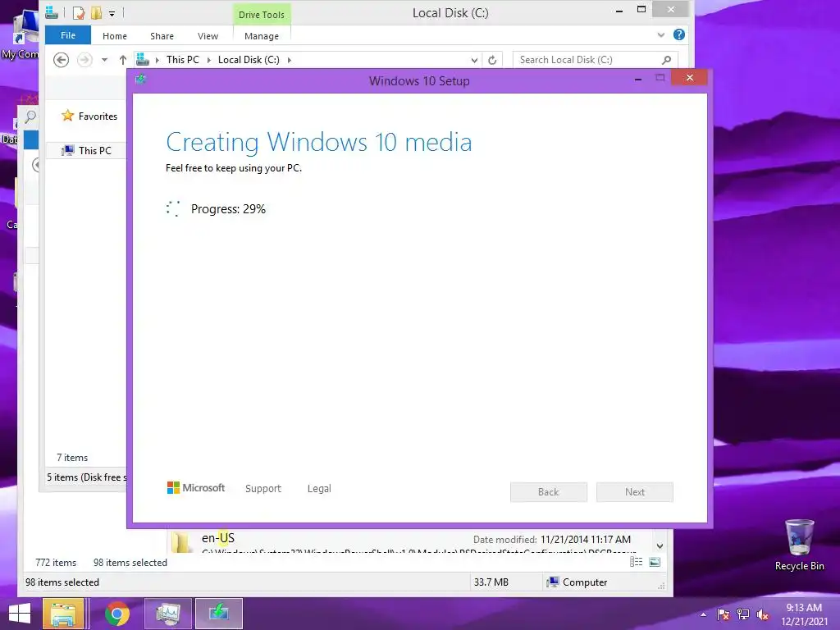The image size is (840, 630).
Task: Click This PC in address breadcrumb
Action: point(183,60)
